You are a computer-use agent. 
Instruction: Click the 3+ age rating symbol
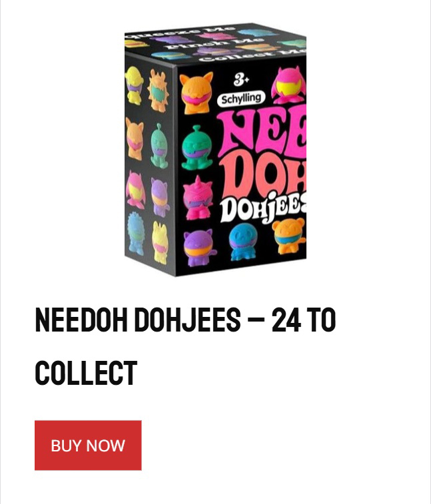pos(241,79)
